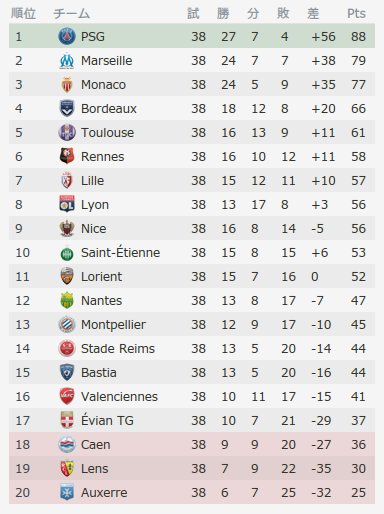384x514 pixels.
Task: Sort by the 順位 rank header
Action: [x=23, y=14]
